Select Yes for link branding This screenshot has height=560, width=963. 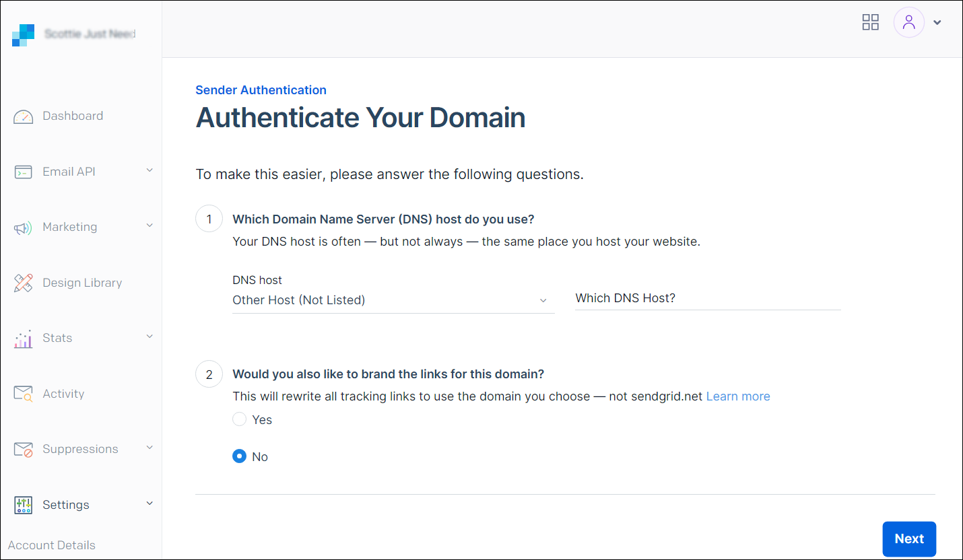click(x=239, y=419)
